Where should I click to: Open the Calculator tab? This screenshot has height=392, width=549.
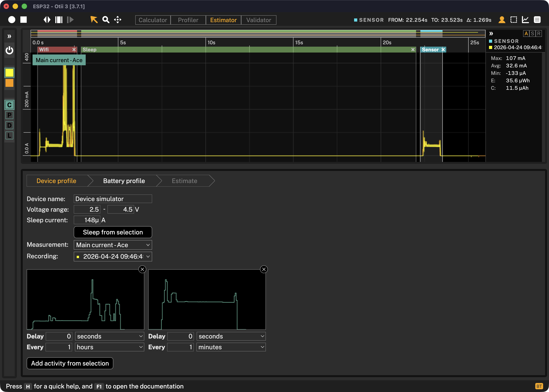click(153, 20)
